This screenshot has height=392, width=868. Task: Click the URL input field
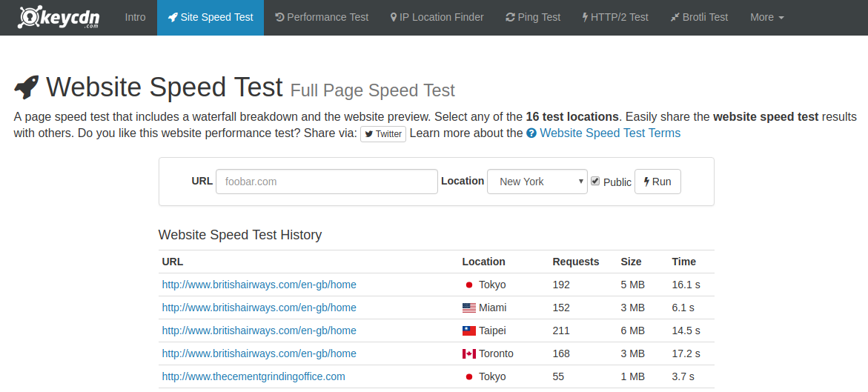click(326, 182)
